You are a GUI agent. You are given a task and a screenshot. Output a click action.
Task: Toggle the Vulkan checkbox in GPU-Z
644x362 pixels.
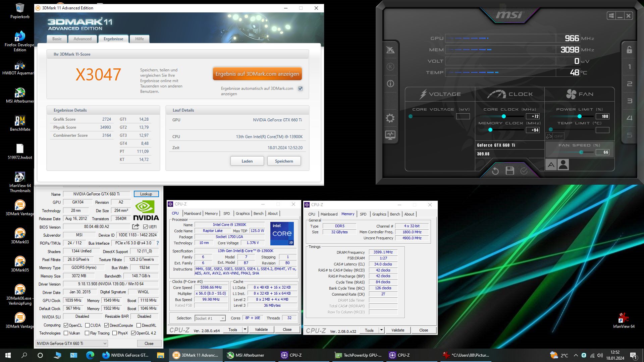coord(66,333)
